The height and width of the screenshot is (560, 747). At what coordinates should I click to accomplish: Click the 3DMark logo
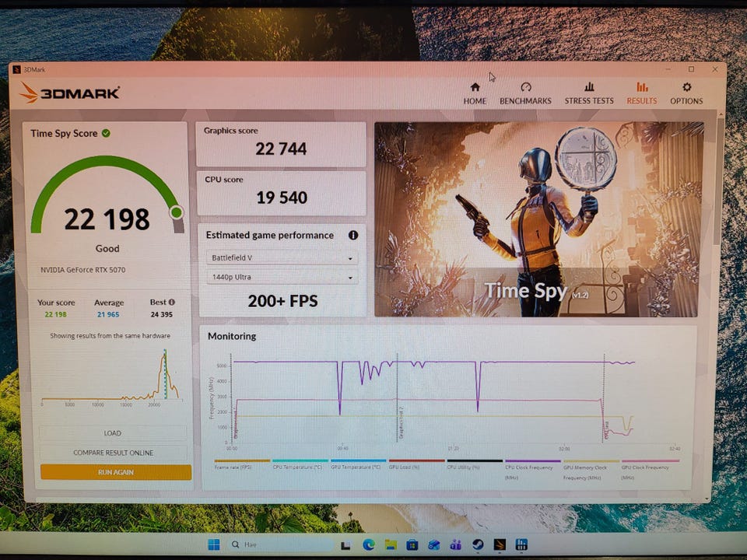point(69,93)
